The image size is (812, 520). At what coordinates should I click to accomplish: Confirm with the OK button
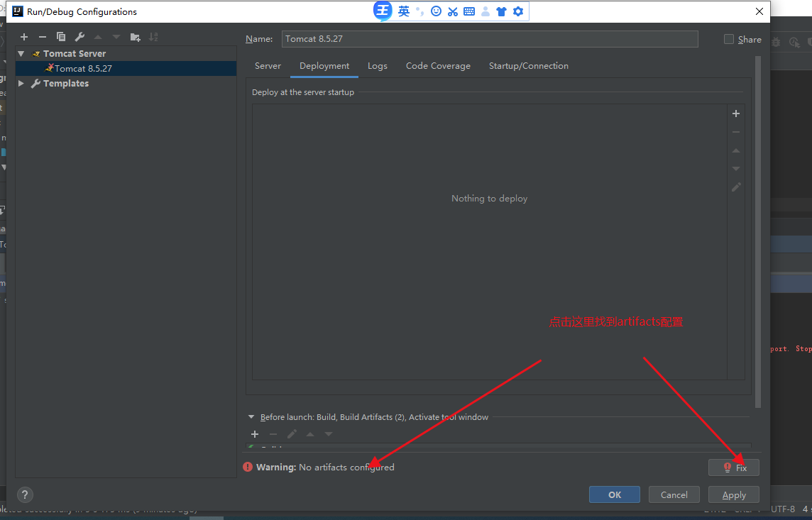pos(614,494)
